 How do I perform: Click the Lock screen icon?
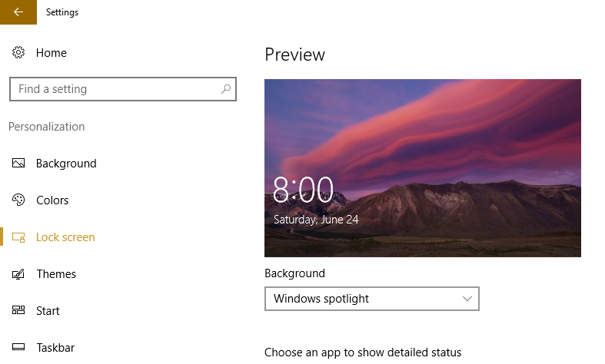click(x=18, y=237)
